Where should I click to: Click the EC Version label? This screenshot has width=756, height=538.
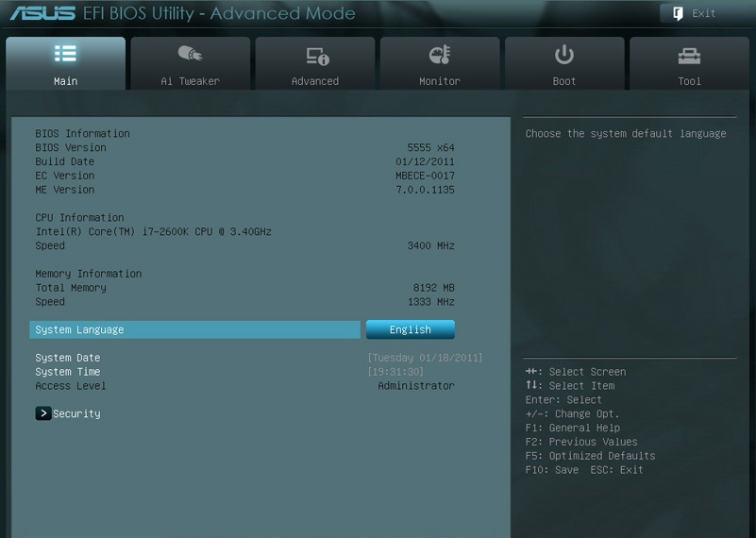64,176
